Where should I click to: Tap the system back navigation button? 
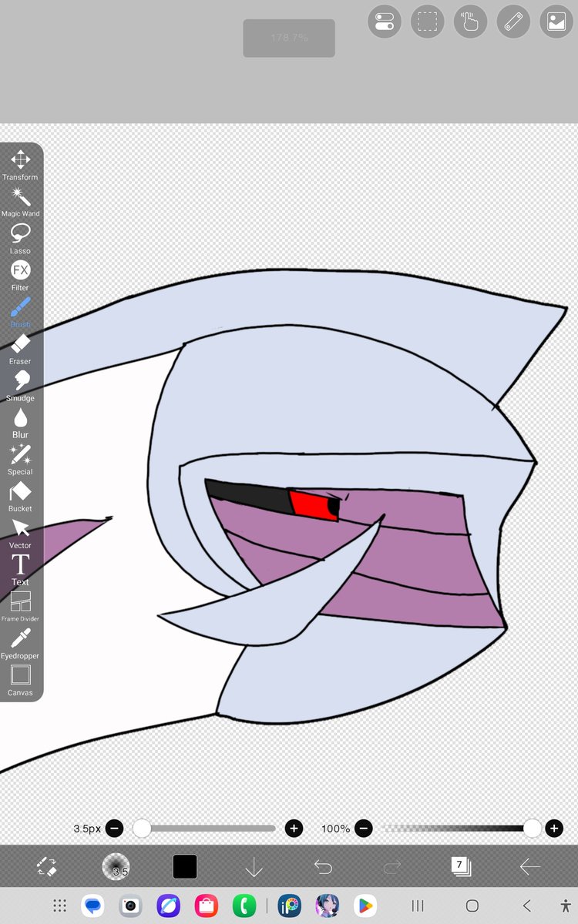pos(527,906)
